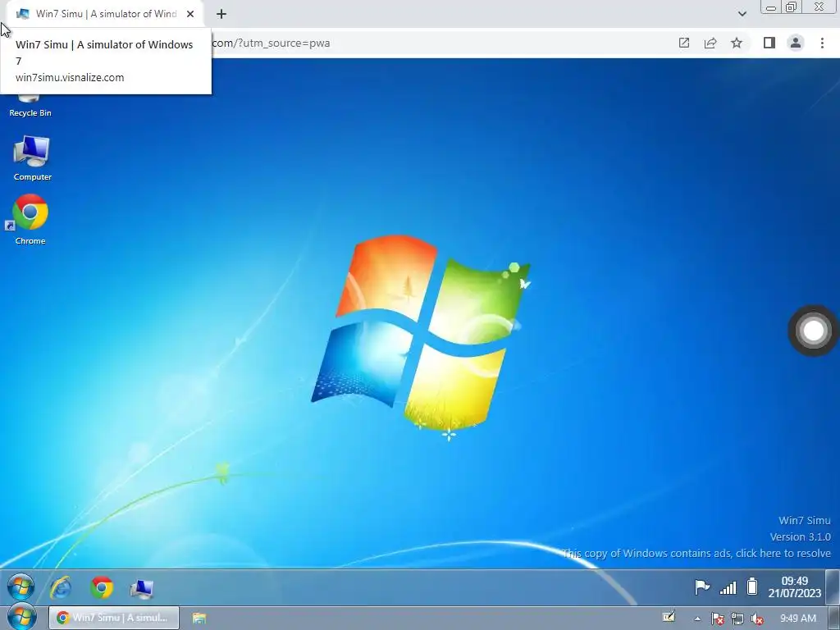Open the Computer desktop icon
Image resolution: width=840 pixels, height=630 pixels.
[x=32, y=158]
